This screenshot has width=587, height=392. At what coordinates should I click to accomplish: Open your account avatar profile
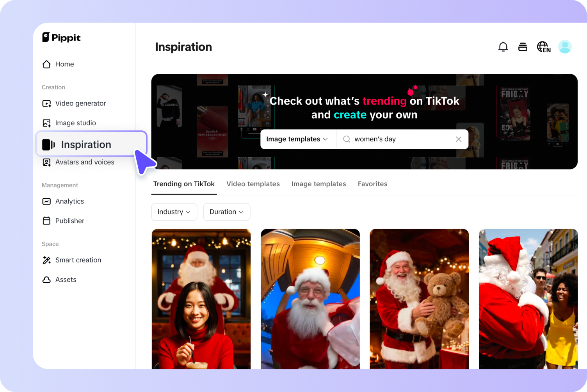pyautogui.click(x=564, y=46)
